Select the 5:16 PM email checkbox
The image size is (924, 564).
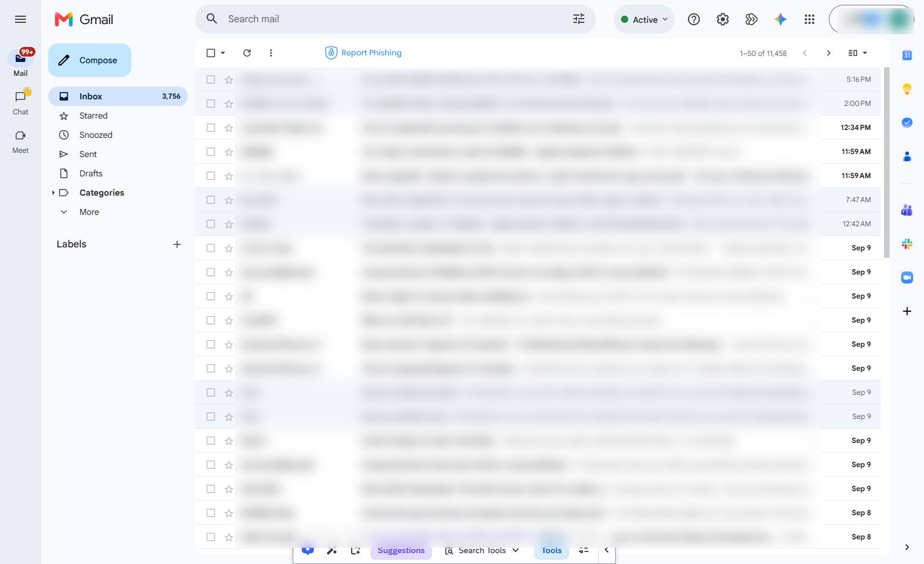coord(211,79)
